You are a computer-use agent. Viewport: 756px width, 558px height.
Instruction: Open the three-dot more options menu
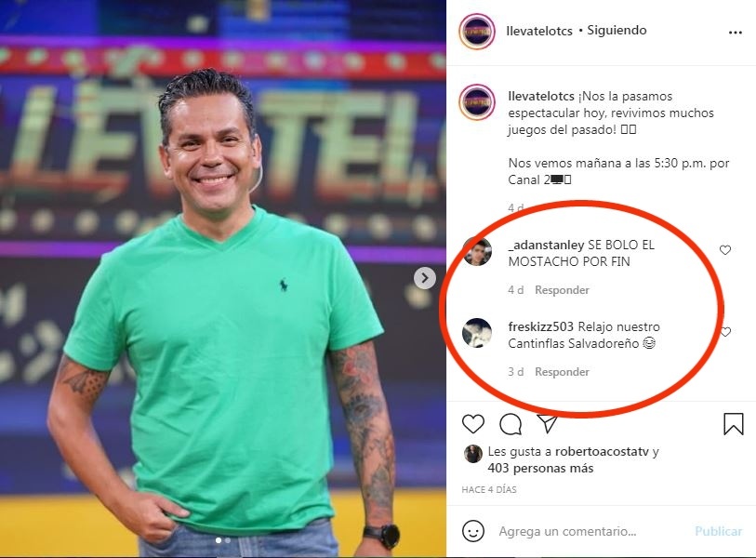click(735, 33)
